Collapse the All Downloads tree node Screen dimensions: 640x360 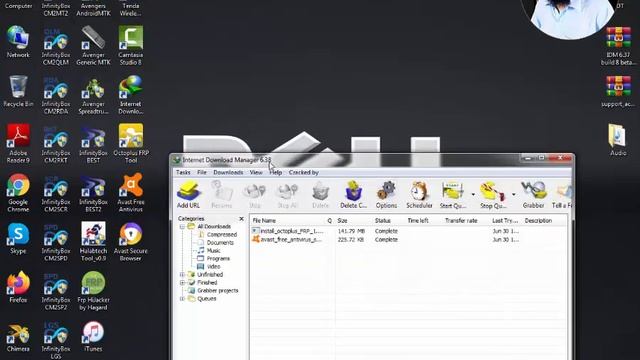(x=182, y=227)
